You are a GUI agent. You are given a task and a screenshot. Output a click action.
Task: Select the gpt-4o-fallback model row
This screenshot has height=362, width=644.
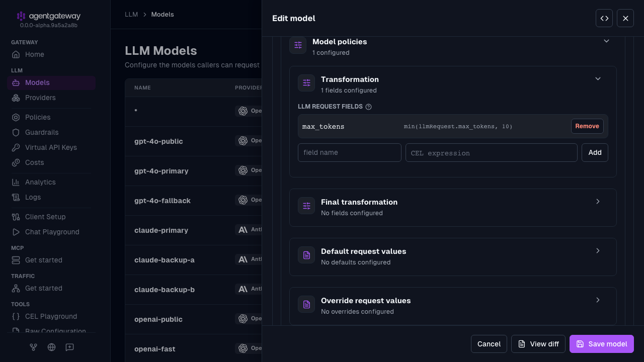click(x=193, y=201)
